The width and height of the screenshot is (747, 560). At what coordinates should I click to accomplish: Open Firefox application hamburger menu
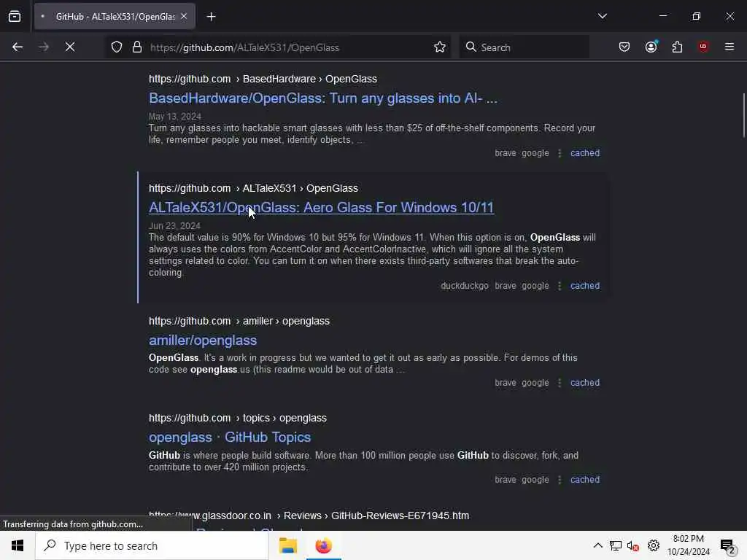pyautogui.click(x=729, y=47)
